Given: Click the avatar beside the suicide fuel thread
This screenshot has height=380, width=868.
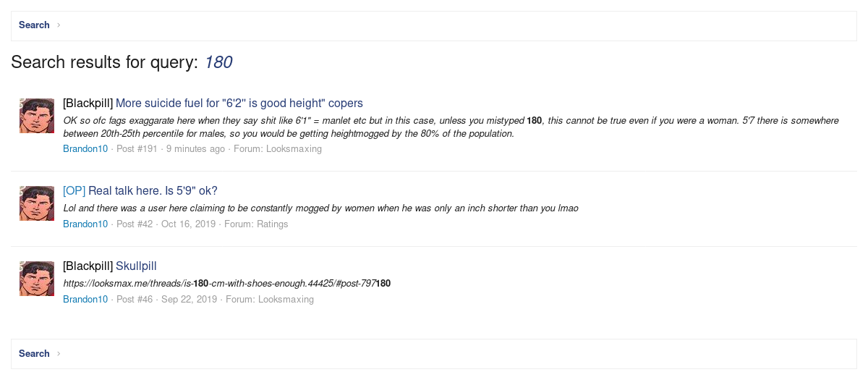Looking at the screenshot, I should pyautogui.click(x=36, y=116).
